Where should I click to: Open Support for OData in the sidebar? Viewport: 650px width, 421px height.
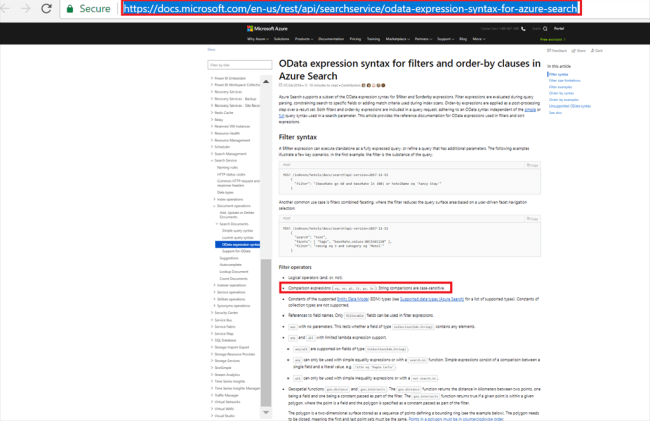click(236, 251)
